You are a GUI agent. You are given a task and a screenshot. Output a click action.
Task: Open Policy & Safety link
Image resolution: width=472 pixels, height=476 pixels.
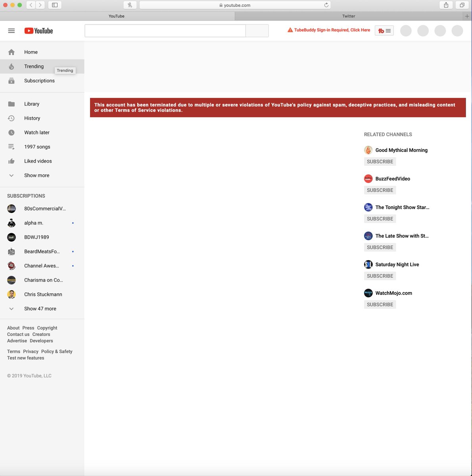(x=57, y=351)
